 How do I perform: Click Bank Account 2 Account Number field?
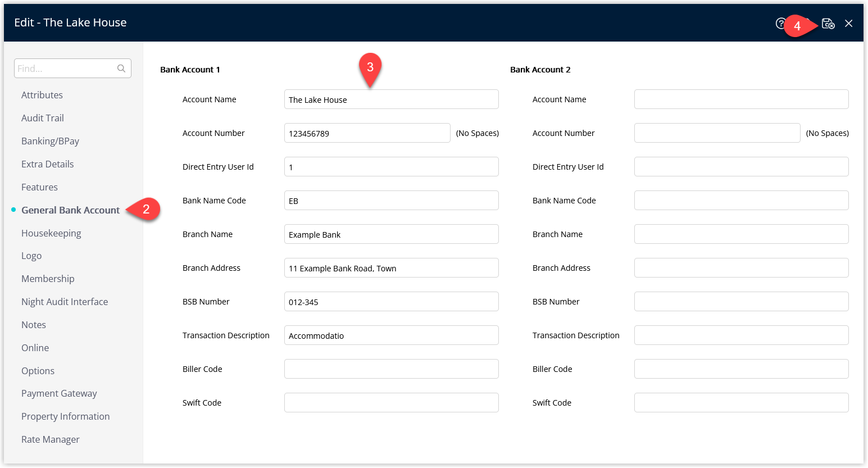717,133
